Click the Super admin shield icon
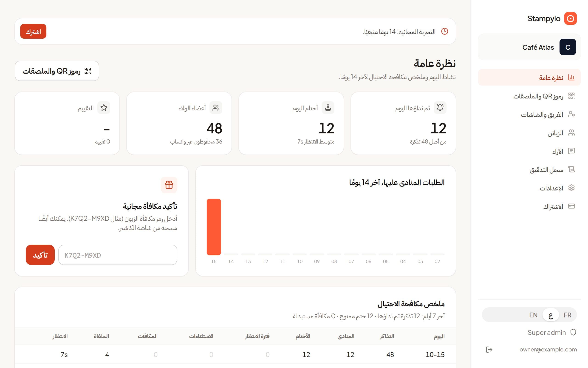Image resolution: width=588 pixels, height=368 pixels. (x=573, y=332)
